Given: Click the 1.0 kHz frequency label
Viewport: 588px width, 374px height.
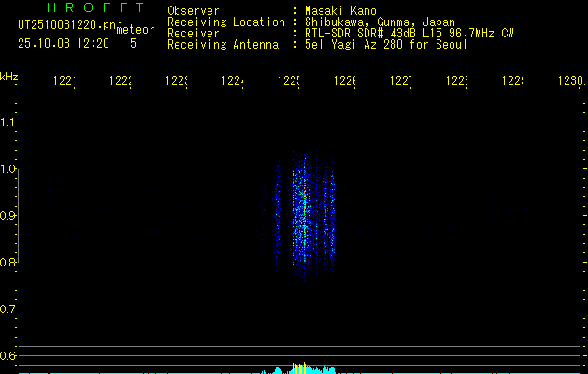Looking at the screenshot, I should click(7, 169).
